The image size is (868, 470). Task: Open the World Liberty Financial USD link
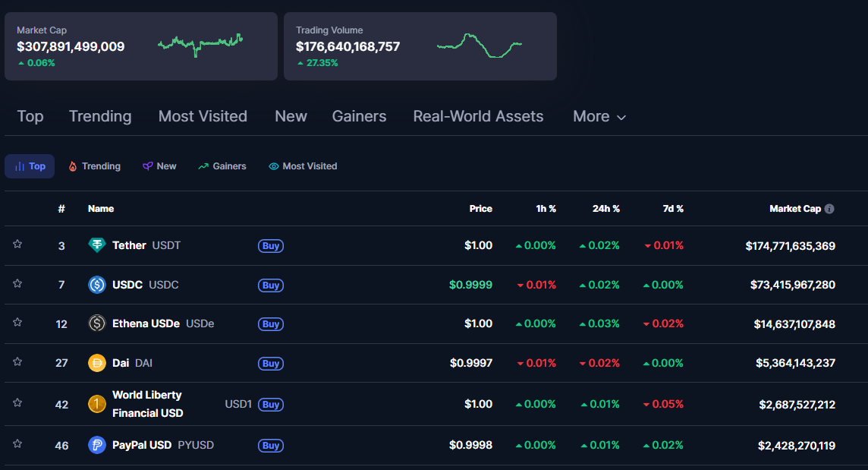[x=147, y=404]
